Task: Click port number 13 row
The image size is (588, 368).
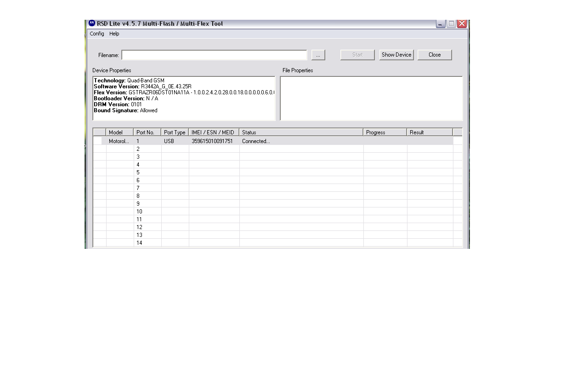Action: [277, 235]
